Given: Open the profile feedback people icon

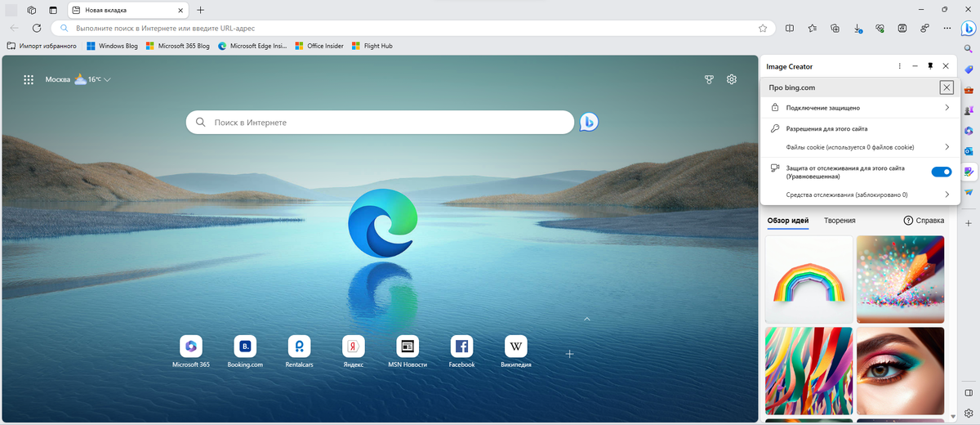Looking at the screenshot, I should pos(924,28).
